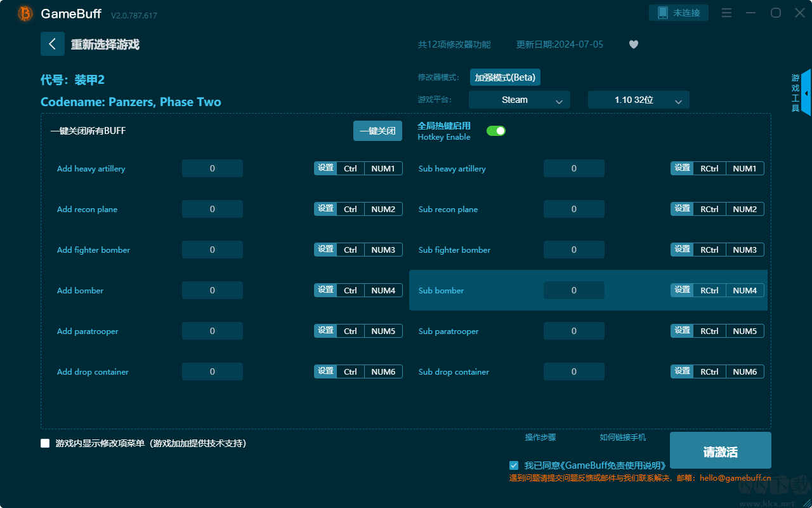Open the Steam platform dropdown
This screenshot has height=508, width=812.
tap(520, 100)
